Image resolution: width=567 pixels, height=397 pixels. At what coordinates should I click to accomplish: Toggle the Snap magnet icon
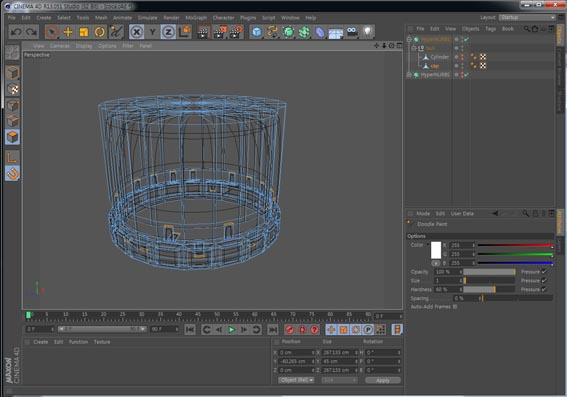click(12, 174)
